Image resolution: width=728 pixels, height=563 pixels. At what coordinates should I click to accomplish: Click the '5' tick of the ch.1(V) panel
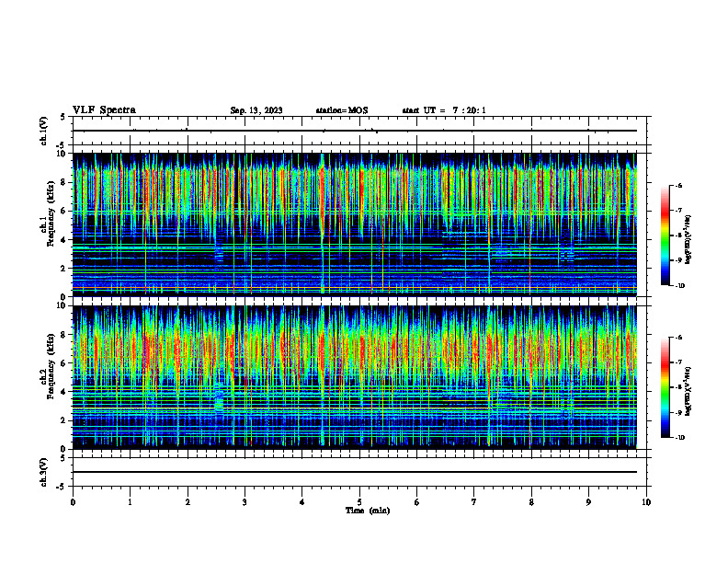click(63, 117)
